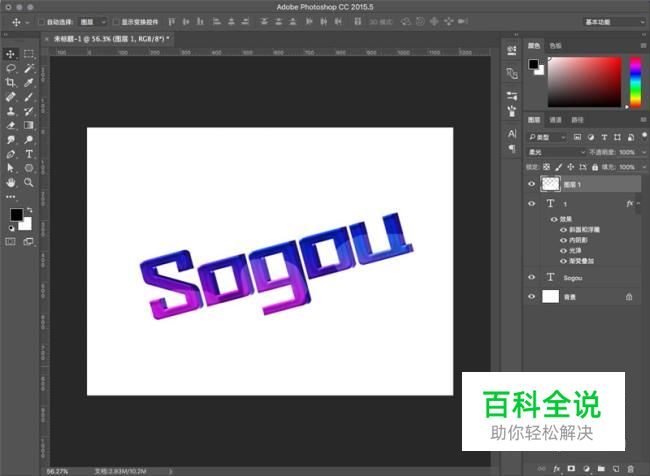Image resolution: width=650 pixels, height=476 pixels.
Task: Open the Brush Presets panel icon
Action: [512, 111]
